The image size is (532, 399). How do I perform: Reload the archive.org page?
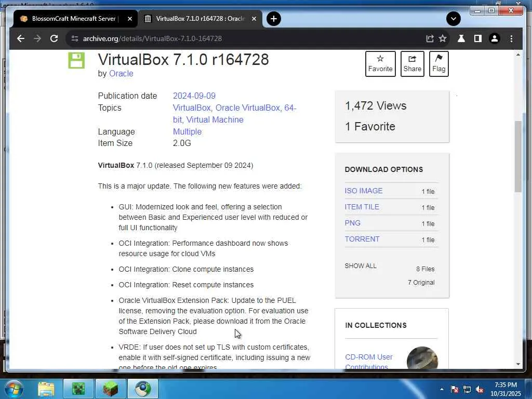coord(54,38)
